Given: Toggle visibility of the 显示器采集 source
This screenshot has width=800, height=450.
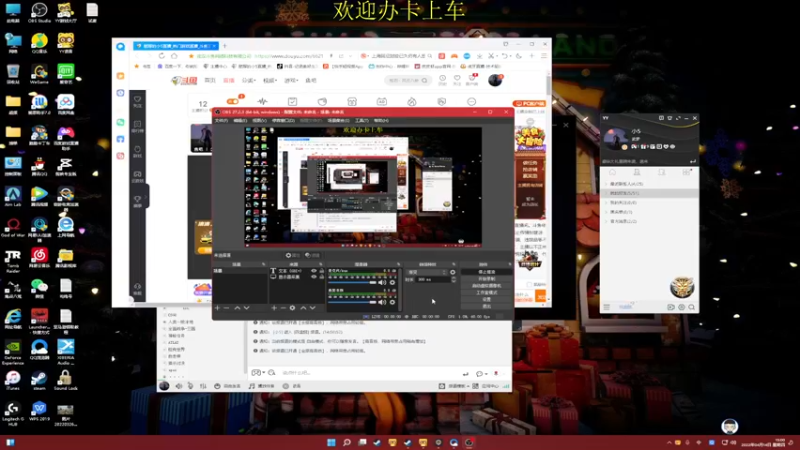Looking at the screenshot, I should tap(314, 277).
